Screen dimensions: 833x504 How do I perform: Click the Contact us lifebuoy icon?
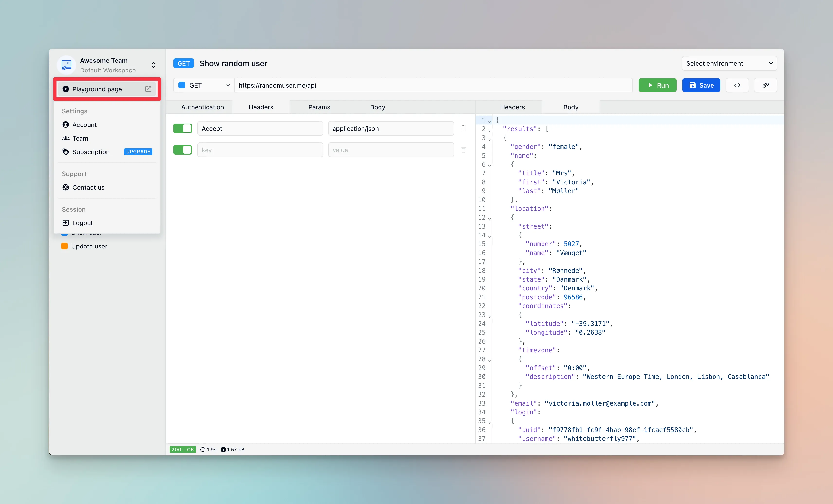pos(66,187)
